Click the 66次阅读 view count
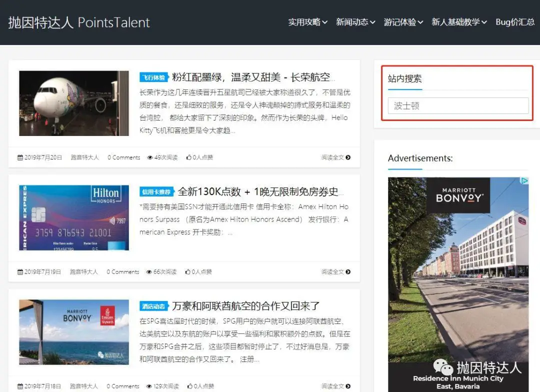 [x=165, y=272]
